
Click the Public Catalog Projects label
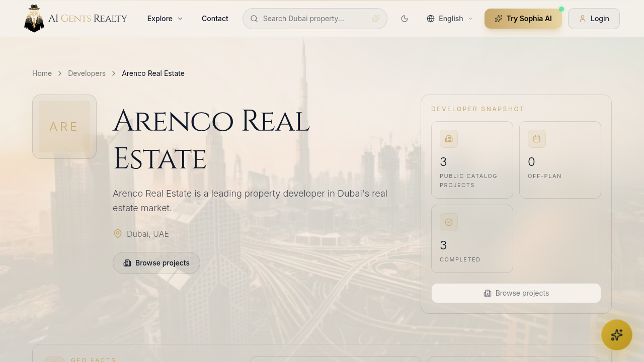pyautogui.click(x=468, y=180)
